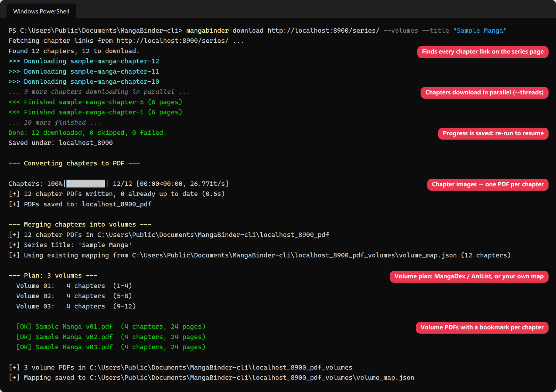The width and height of the screenshot is (556, 392).
Task: Click the '12 chapter PDFs in C:\Users' line
Action: point(169,235)
